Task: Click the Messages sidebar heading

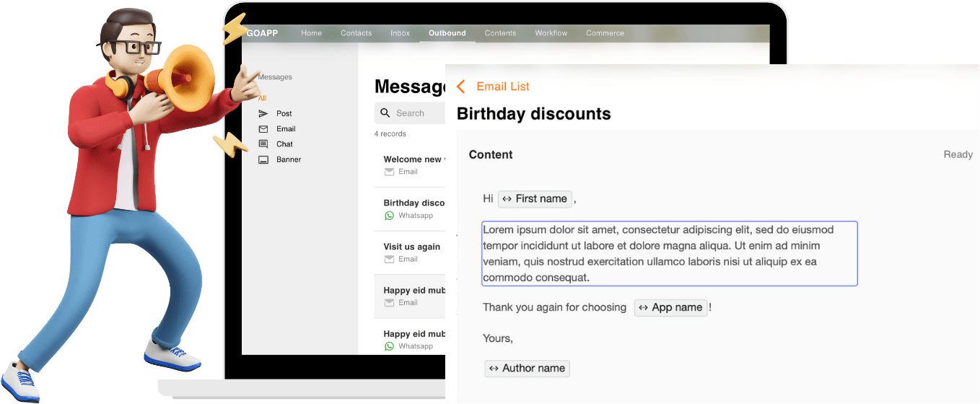Action: (x=275, y=77)
